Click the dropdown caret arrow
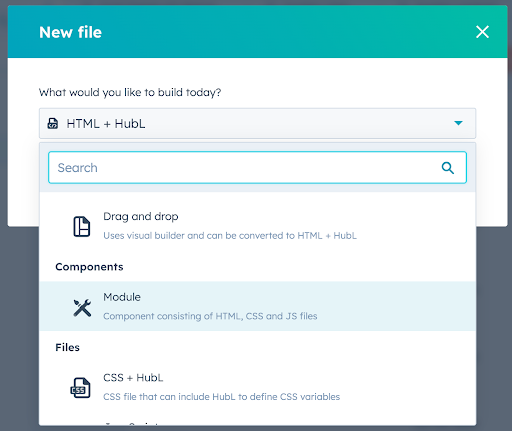Image resolution: width=512 pixels, height=431 pixels. (458, 123)
